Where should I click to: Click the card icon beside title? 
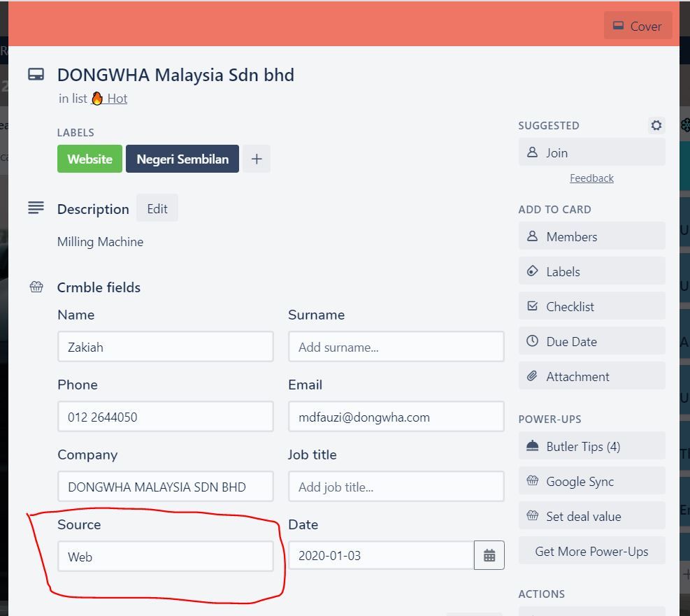tap(36, 74)
